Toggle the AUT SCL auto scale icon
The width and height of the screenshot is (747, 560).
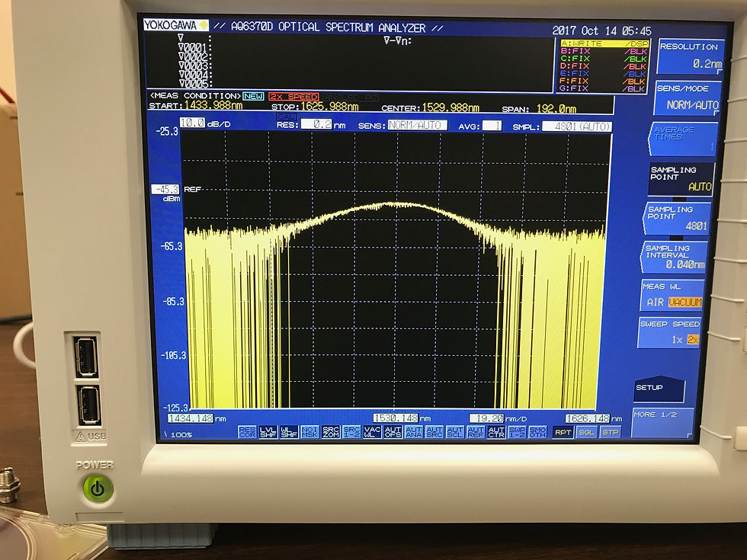(455, 432)
